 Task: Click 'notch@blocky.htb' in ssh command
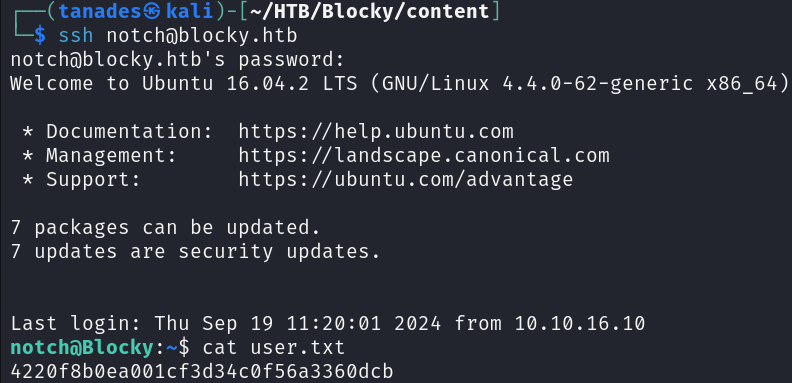[x=202, y=36]
